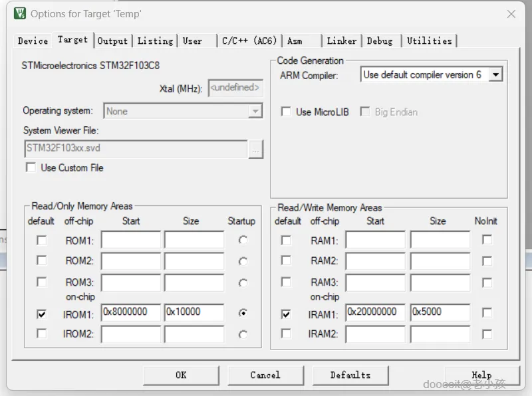Switch to the Listing tab
This screenshot has width=532, height=396.
pyautogui.click(x=155, y=41)
